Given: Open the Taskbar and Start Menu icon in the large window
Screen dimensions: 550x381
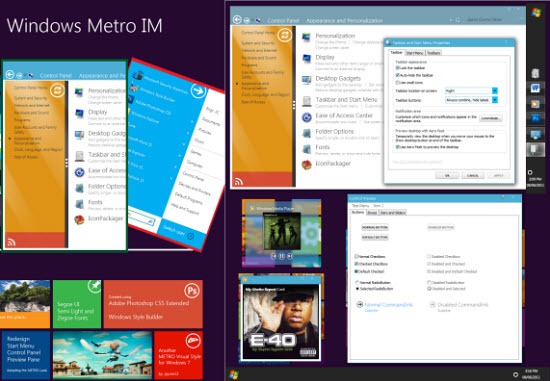Looking at the screenshot, I should click(306, 101).
